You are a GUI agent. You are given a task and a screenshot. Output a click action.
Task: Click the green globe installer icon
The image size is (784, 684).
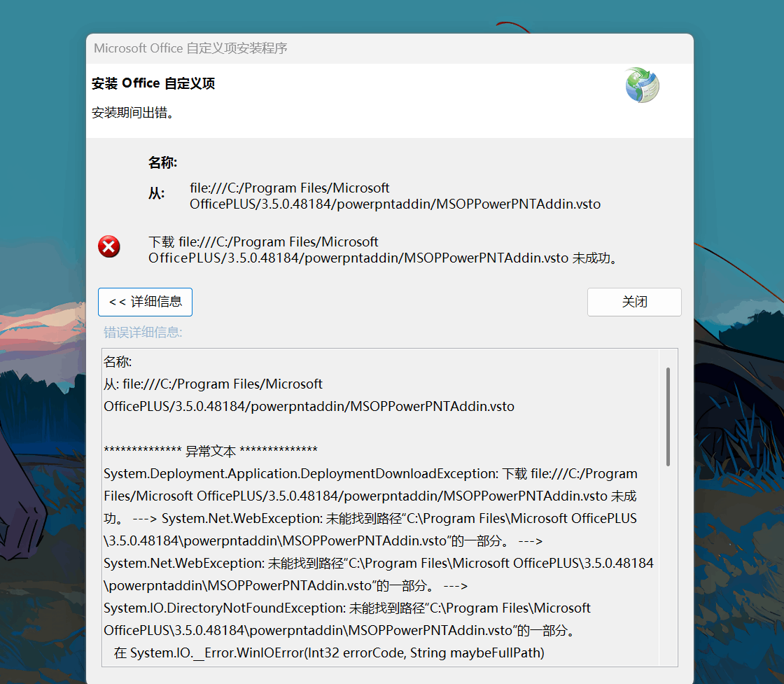pos(643,85)
